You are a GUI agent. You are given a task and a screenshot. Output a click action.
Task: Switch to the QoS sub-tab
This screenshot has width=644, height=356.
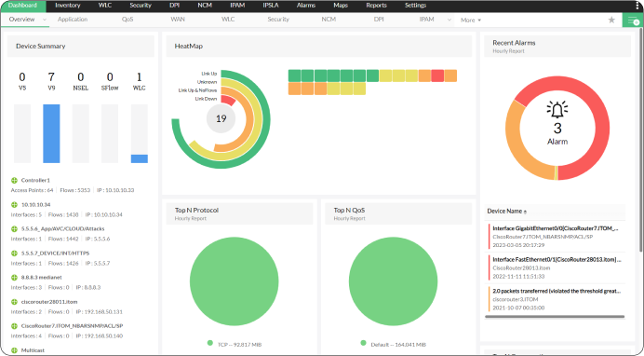127,20
